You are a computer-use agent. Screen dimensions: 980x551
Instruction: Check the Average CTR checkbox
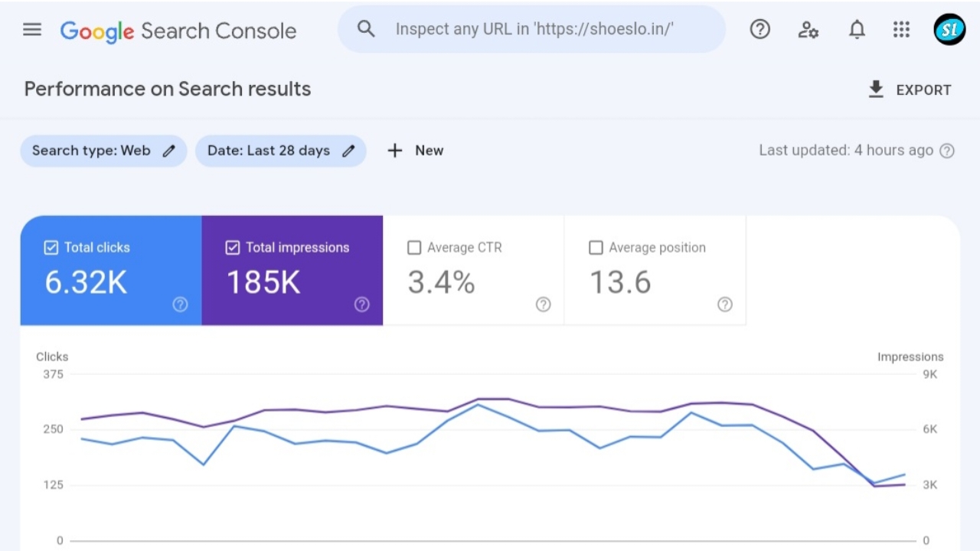point(414,247)
